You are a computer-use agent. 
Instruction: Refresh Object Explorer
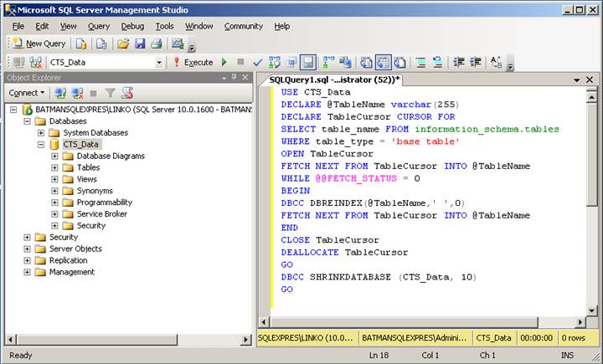(127, 93)
